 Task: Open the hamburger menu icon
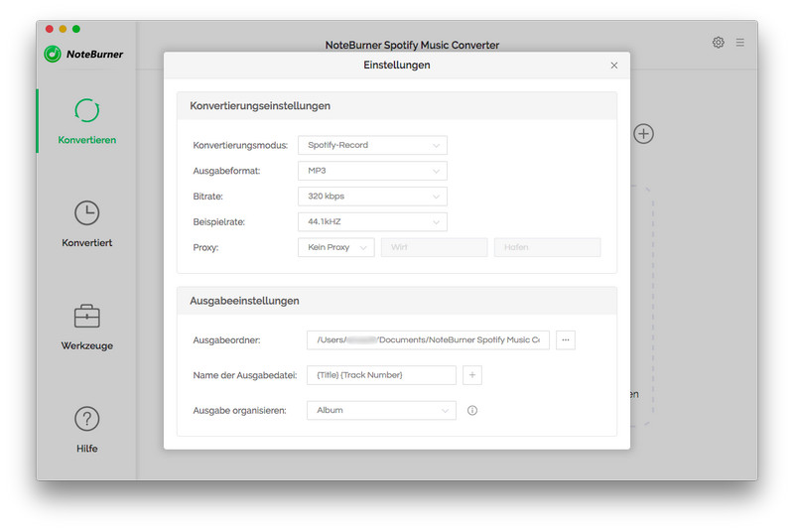tap(739, 43)
